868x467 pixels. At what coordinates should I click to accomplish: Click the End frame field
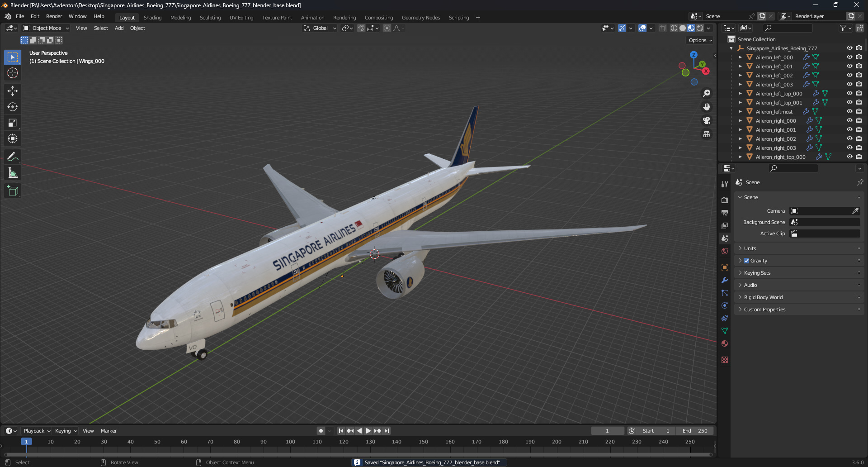695,431
